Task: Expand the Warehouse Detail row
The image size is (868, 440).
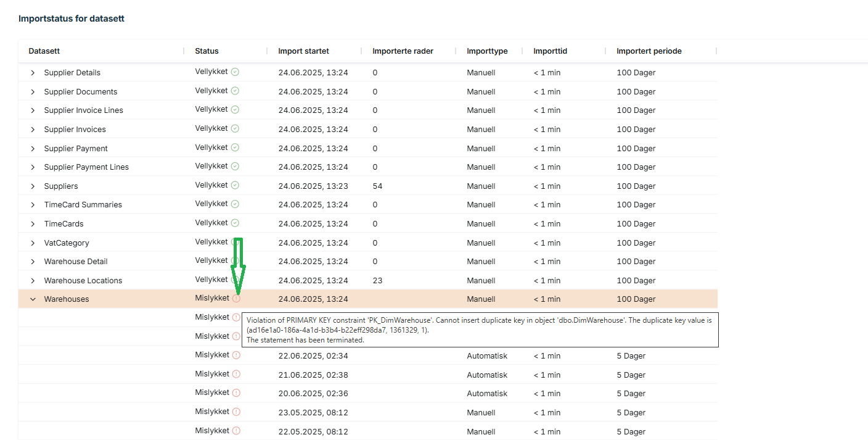Action: [33, 262]
